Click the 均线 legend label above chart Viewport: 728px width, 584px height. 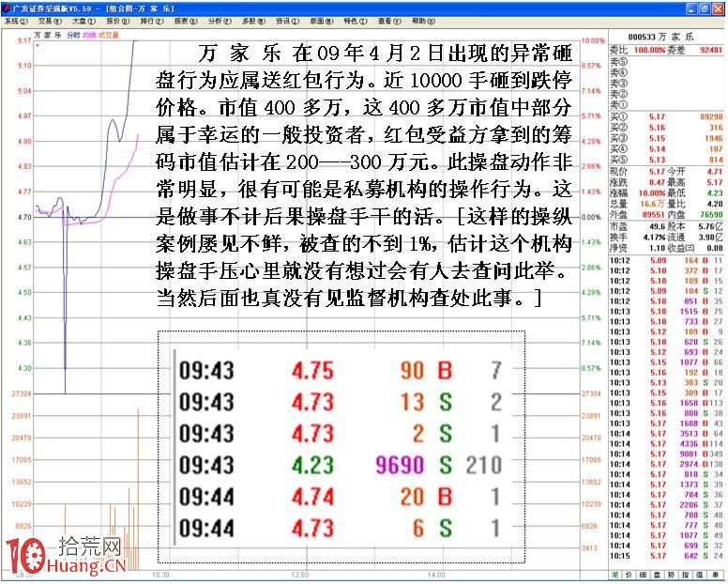[89, 35]
